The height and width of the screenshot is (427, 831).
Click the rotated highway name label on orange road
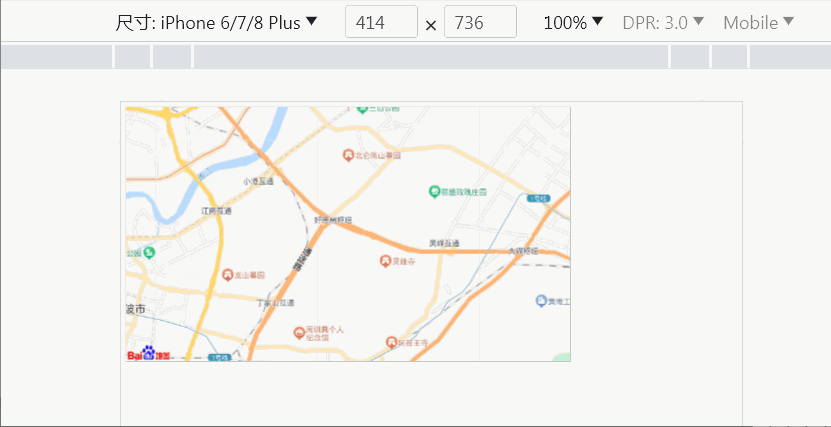[x=302, y=259]
